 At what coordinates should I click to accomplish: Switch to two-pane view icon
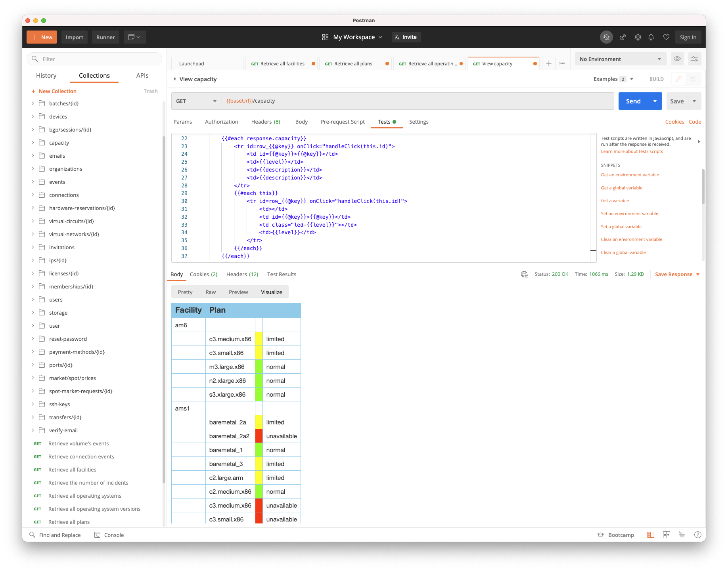pyautogui.click(x=667, y=535)
